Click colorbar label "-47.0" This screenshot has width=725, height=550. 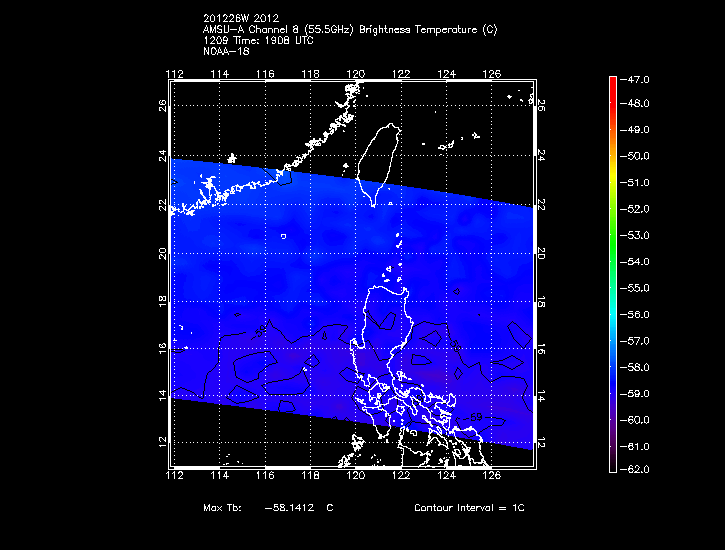[x=634, y=79]
